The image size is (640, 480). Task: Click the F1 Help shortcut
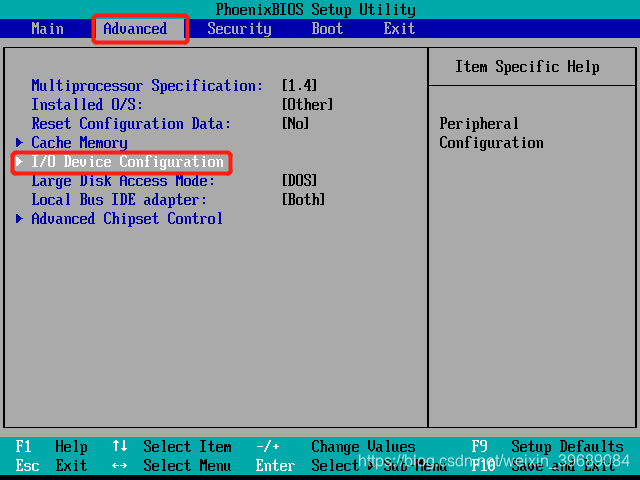coord(51,447)
